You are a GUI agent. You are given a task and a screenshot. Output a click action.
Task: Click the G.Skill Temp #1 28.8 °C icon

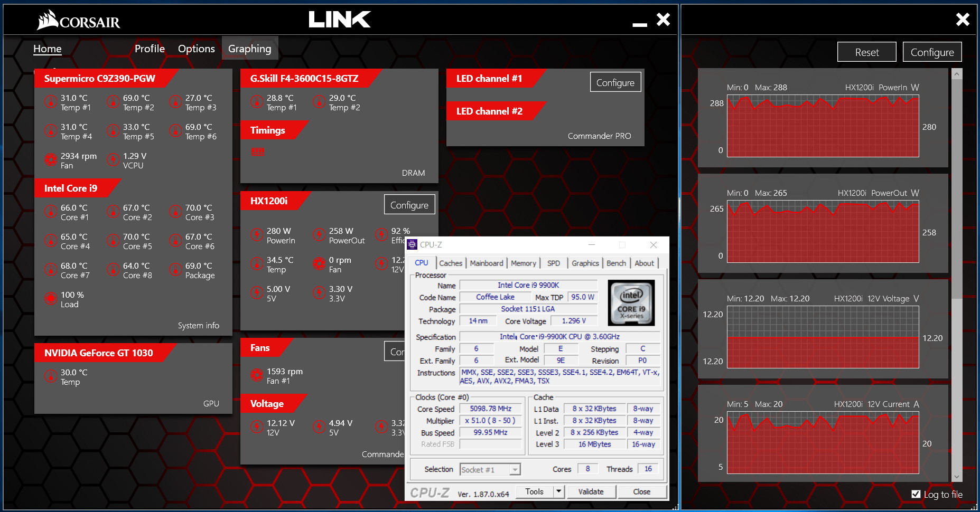click(257, 101)
